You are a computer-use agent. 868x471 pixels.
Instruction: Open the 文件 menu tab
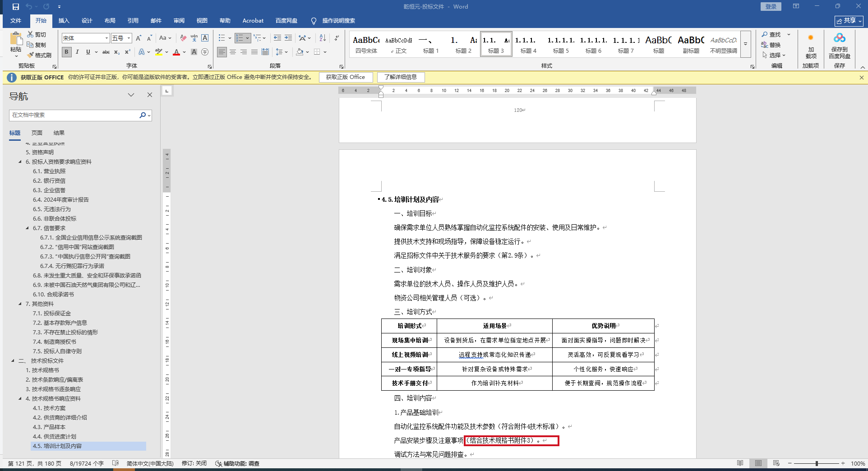point(16,21)
